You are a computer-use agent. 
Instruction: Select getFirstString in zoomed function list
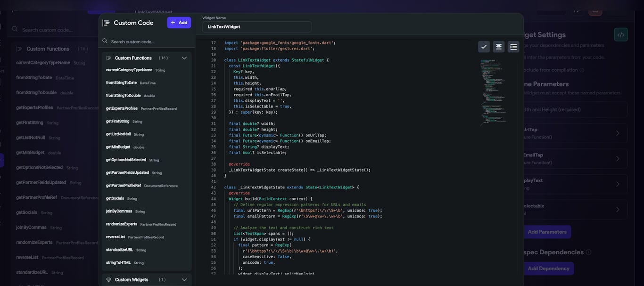click(x=117, y=121)
